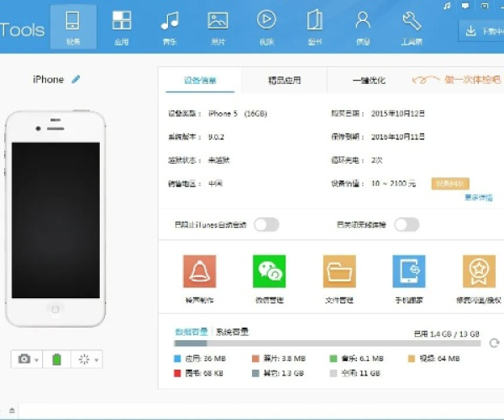Click the green battery icon below phone
The image size is (504, 420).
click(56, 359)
